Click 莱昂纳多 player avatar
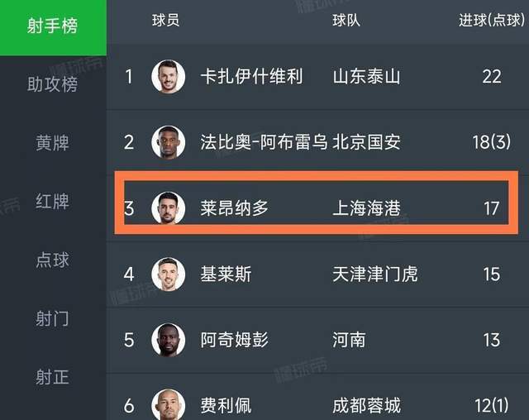529x420 pixels. 169,208
